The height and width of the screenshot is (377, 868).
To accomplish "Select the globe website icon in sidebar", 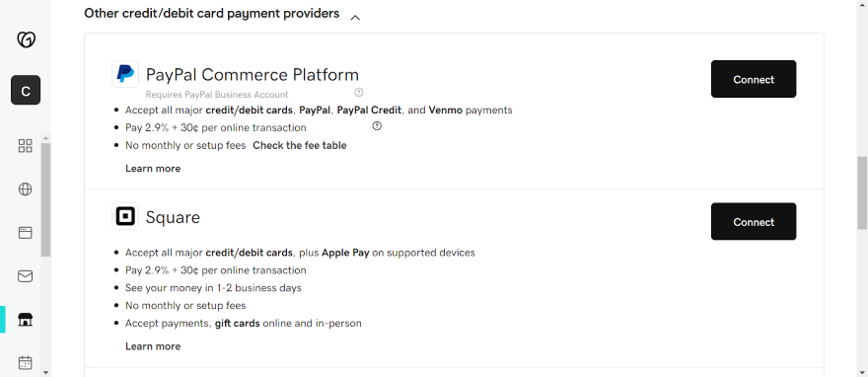I will pos(26,189).
